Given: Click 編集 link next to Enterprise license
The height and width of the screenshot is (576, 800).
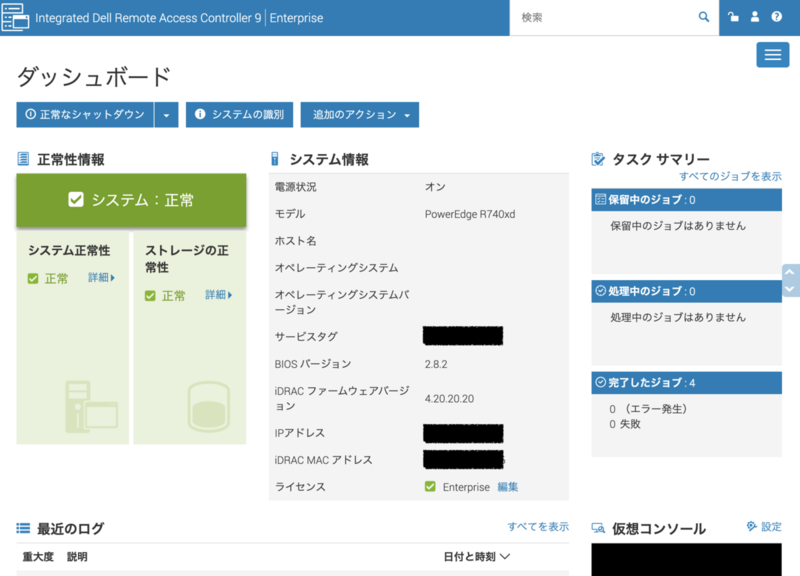Looking at the screenshot, I should 508,487.
